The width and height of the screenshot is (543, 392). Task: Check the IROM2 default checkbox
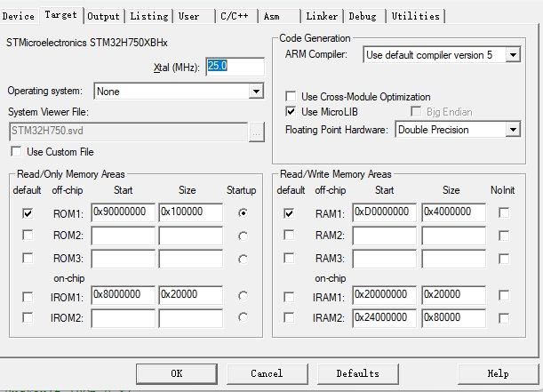point(28,317)
